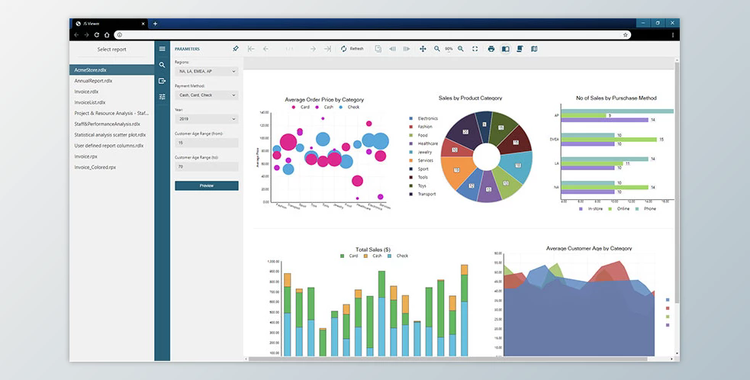
Task: Click the browser home icon
Action: (x=107, y=35)
